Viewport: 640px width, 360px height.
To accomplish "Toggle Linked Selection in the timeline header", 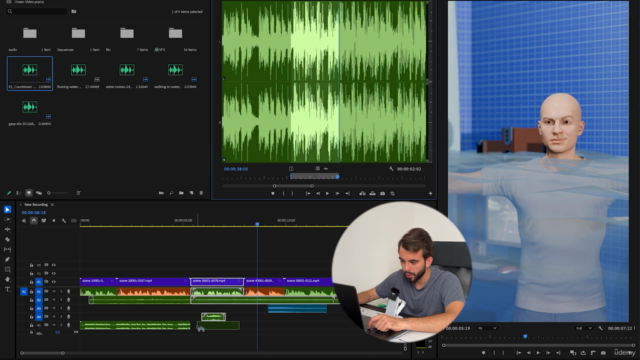I will pos(44,220).
